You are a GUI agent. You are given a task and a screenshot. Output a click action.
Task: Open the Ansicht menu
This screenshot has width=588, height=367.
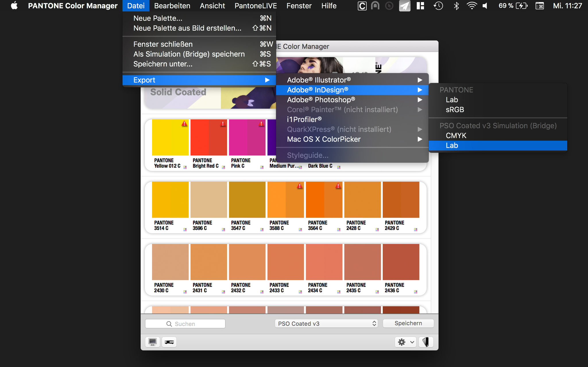[212, 6]
